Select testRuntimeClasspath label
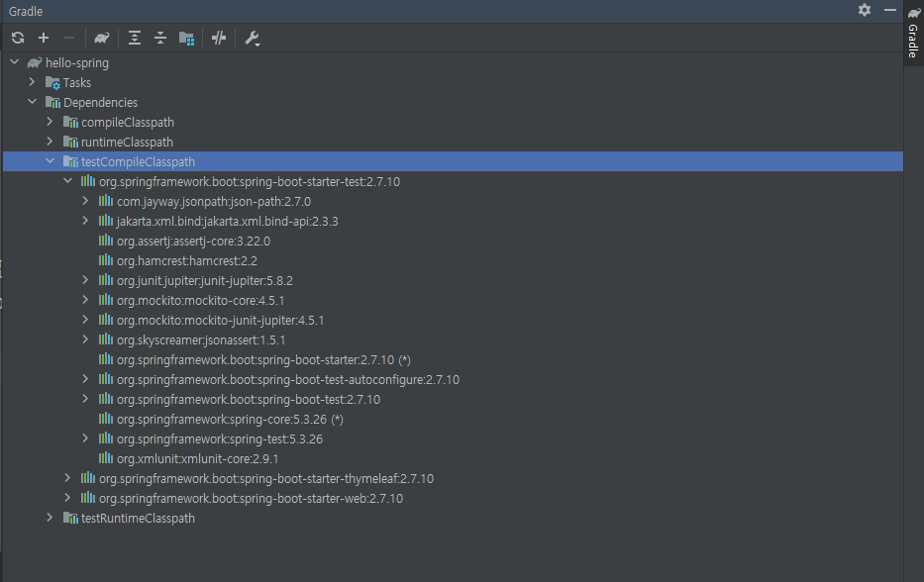The width and height of the screenshot is (924, 582). [x=138, y=519]
